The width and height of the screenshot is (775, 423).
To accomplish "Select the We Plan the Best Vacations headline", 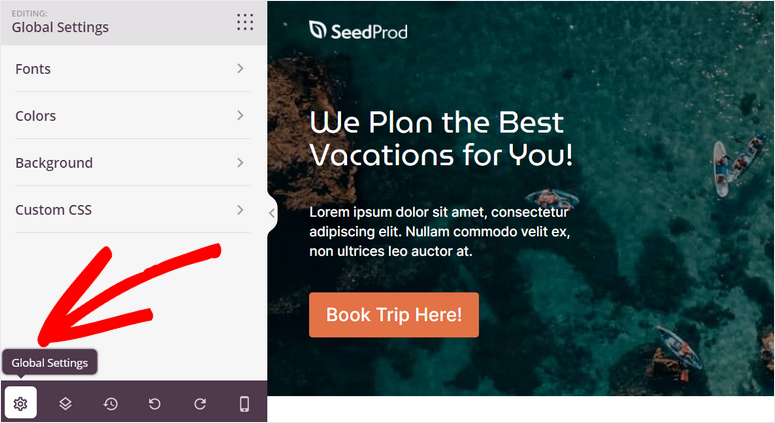I will [441, 138].
